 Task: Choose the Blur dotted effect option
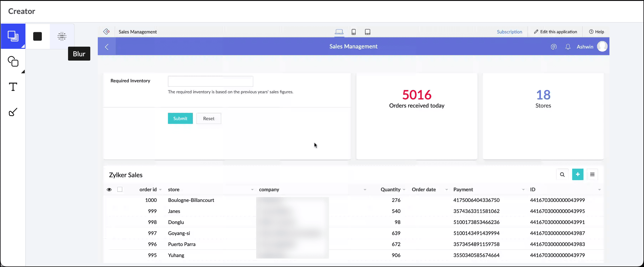(x=62, y=36)
